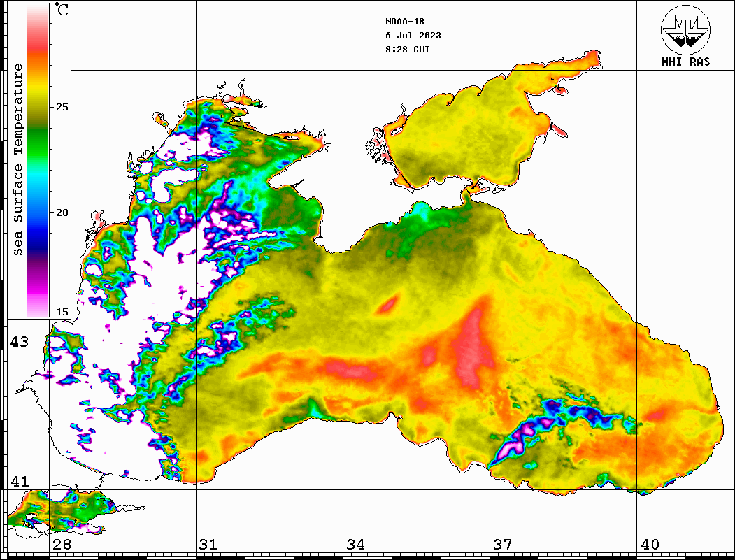Click the sea surface temperature color scale bar
This screenshot has width=735, height=560.
tap(38, 161)
